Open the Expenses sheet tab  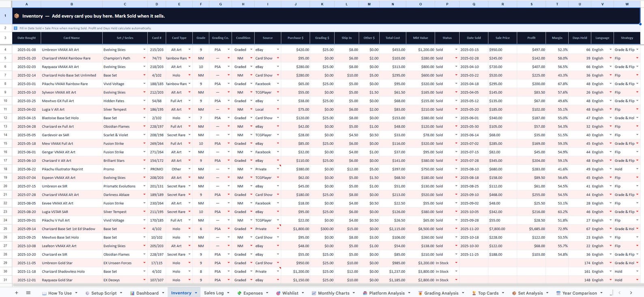coord(253,293)
